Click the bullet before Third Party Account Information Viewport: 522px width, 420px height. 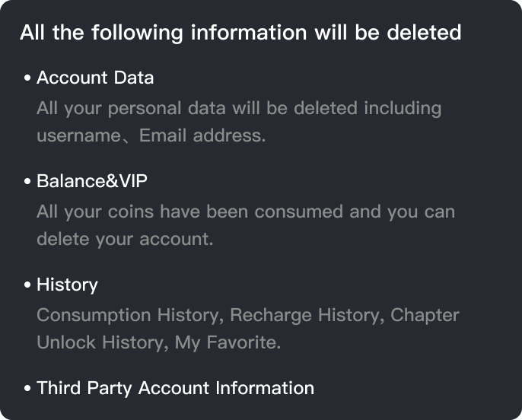27,388
